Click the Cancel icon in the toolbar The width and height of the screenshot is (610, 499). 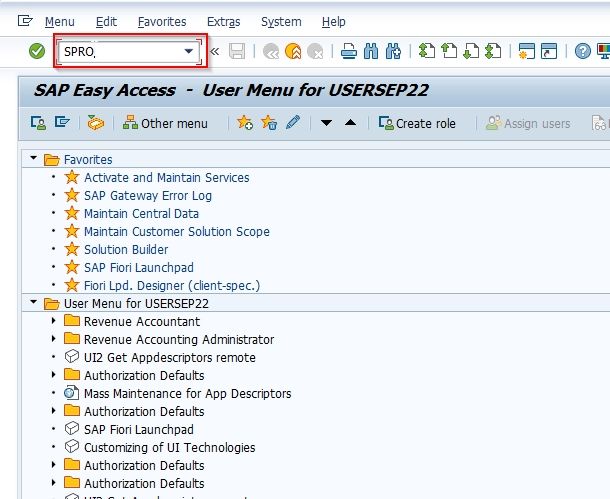[x=315, y=51]
